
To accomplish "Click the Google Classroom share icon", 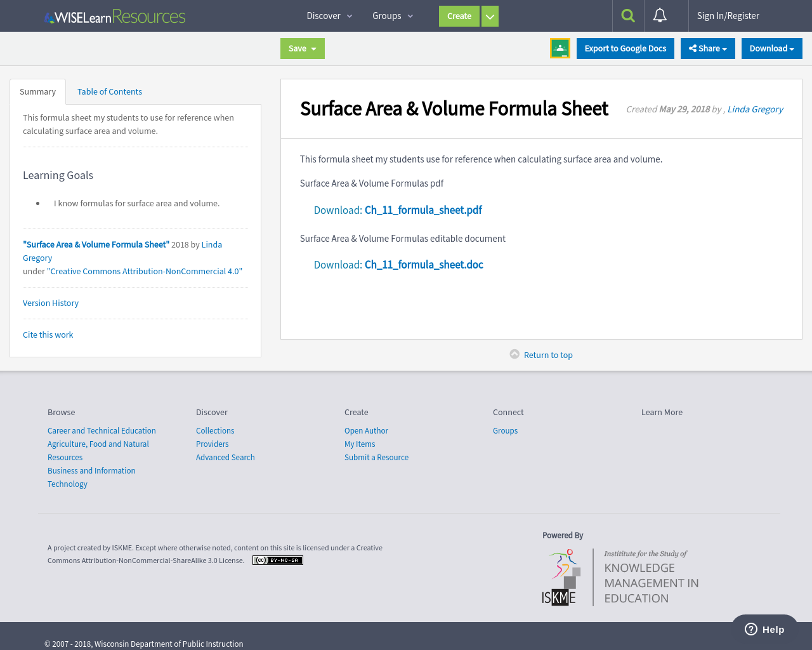I will 560,48.
